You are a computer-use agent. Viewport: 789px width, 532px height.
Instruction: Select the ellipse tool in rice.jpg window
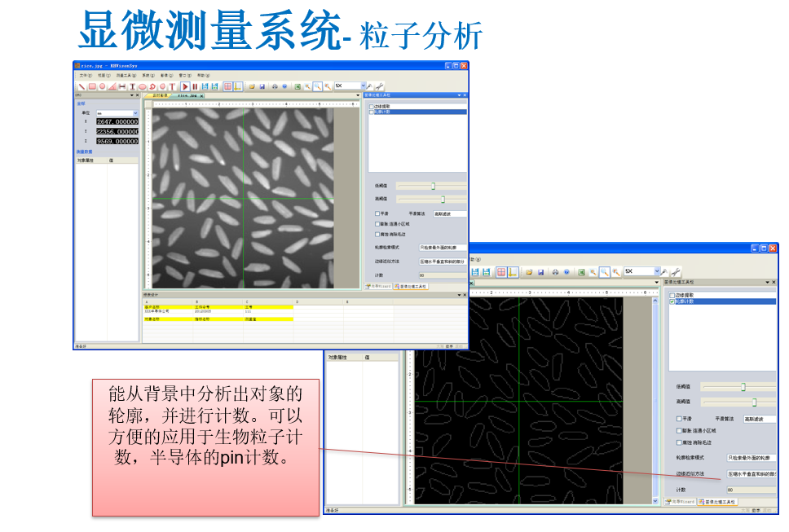(x=143, y=86)
